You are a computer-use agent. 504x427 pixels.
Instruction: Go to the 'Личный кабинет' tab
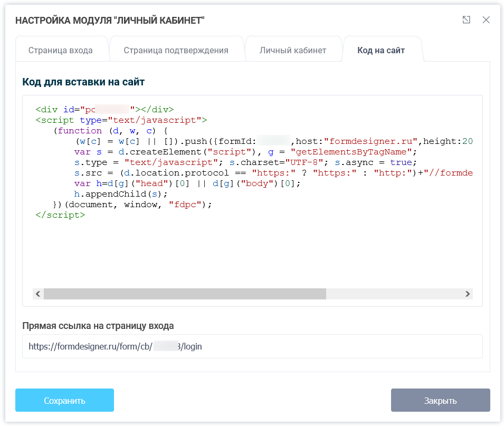293,51
